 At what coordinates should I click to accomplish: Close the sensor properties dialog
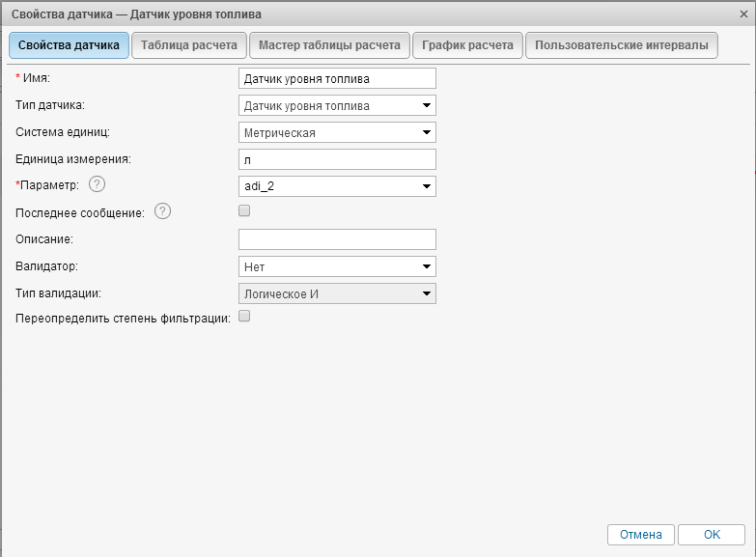coord(743,14)
